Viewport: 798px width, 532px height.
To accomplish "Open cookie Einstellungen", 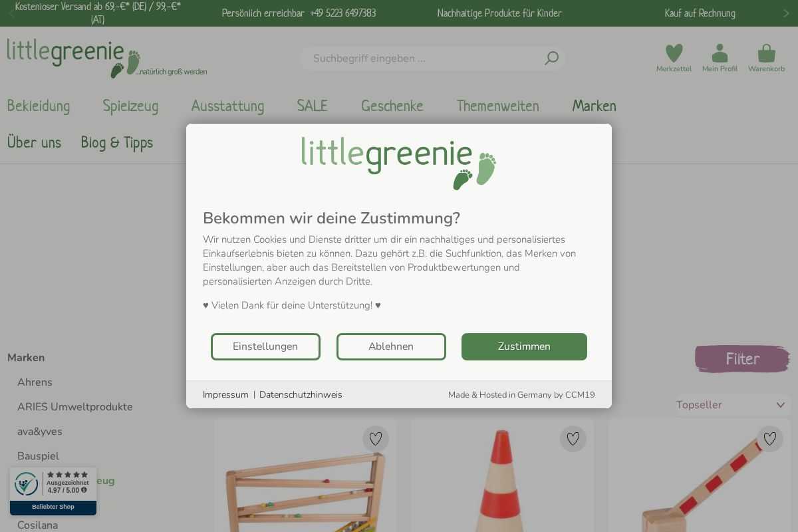I will 265,346.
